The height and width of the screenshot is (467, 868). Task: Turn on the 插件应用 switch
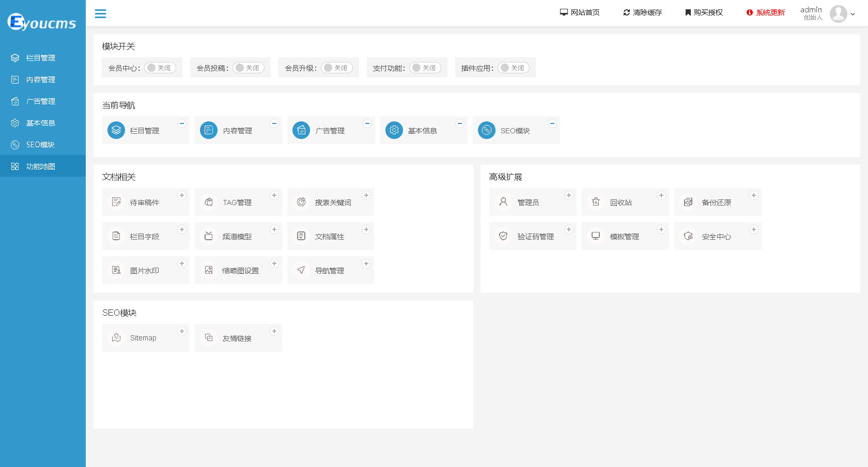pos(514,68)
